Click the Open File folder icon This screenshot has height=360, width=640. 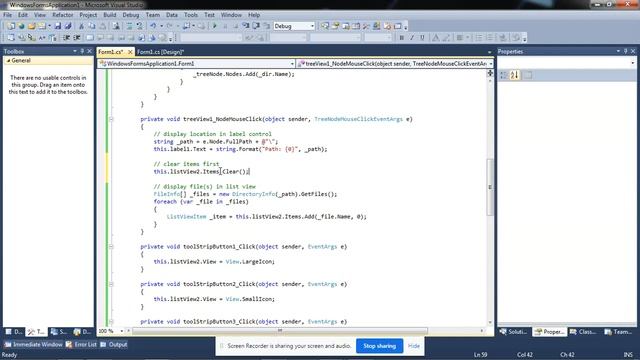pos(32,26)
